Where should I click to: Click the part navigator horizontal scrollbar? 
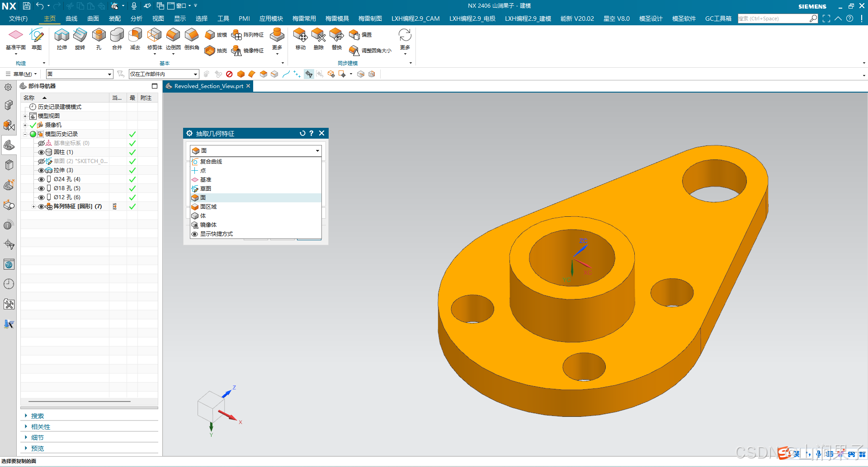click(x=80, y=401)
